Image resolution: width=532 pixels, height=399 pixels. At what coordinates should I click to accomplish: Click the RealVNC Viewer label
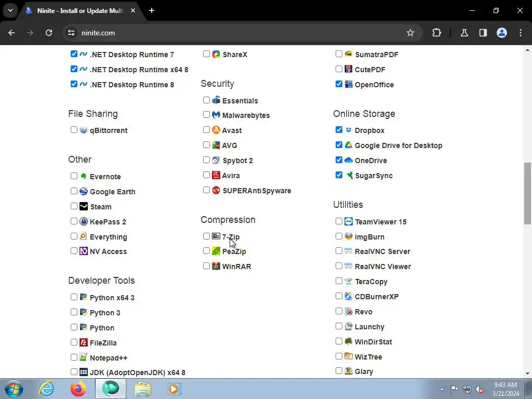(383, 267)
